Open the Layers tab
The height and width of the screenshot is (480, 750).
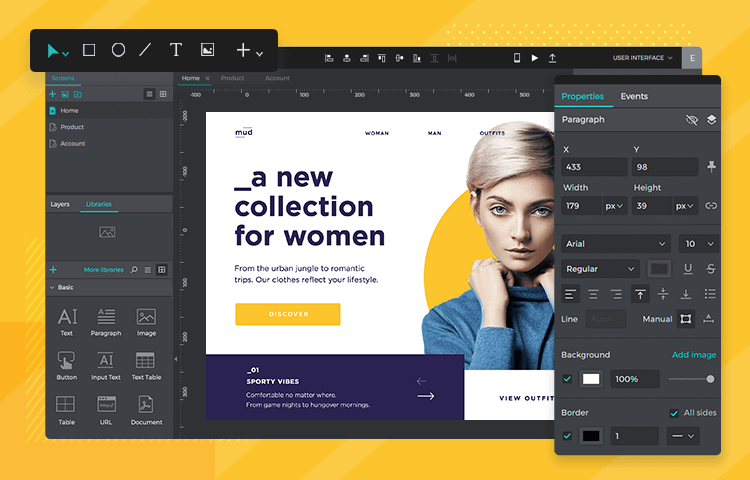click(x=60, y=204)
